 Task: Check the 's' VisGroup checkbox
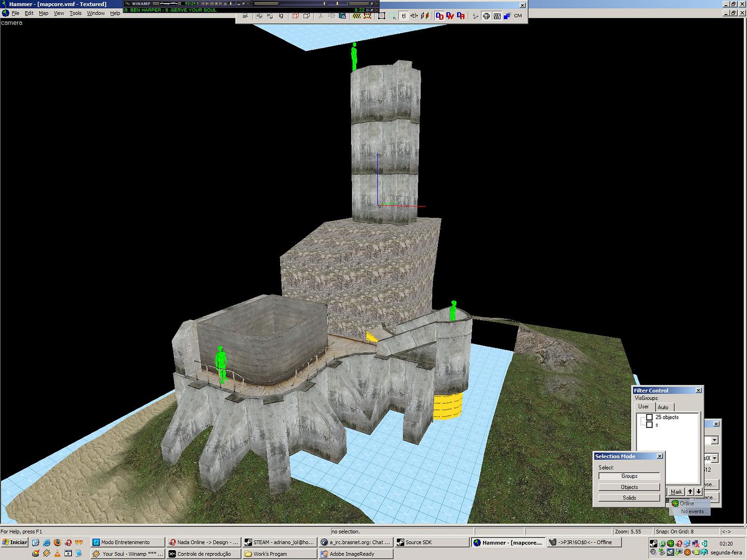click(649, 425)
